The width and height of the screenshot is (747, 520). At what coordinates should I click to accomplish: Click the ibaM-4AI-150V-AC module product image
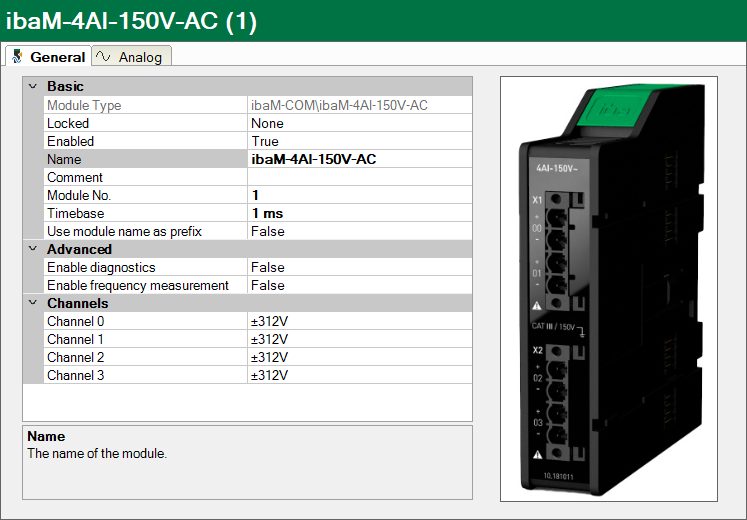(x=609, y=289)
